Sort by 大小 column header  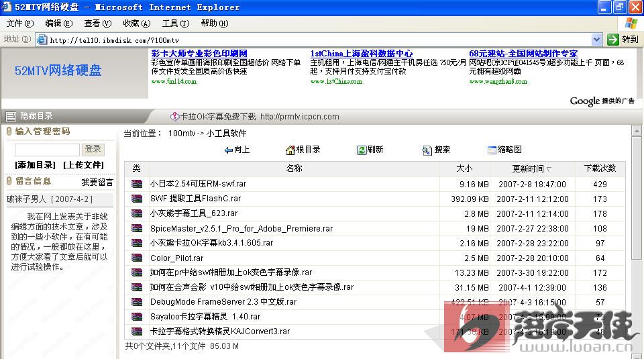(464, 168)
